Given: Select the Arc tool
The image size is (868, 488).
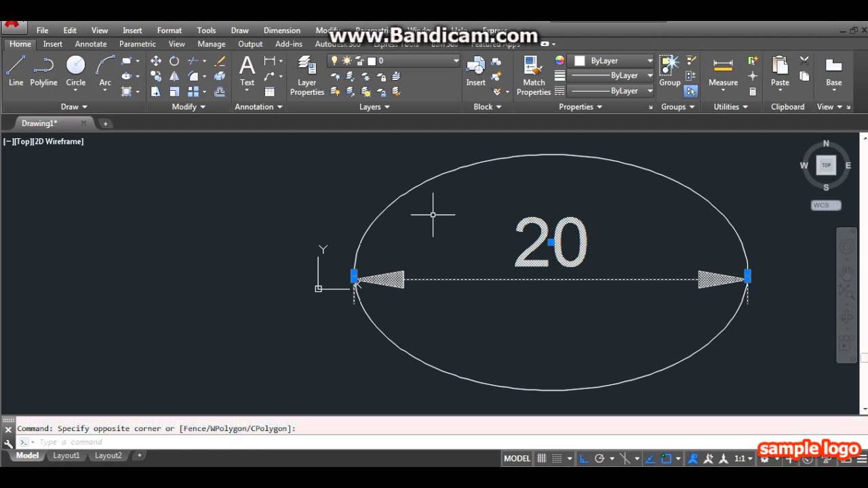Looking at the screenshot, I should point(105,71).
